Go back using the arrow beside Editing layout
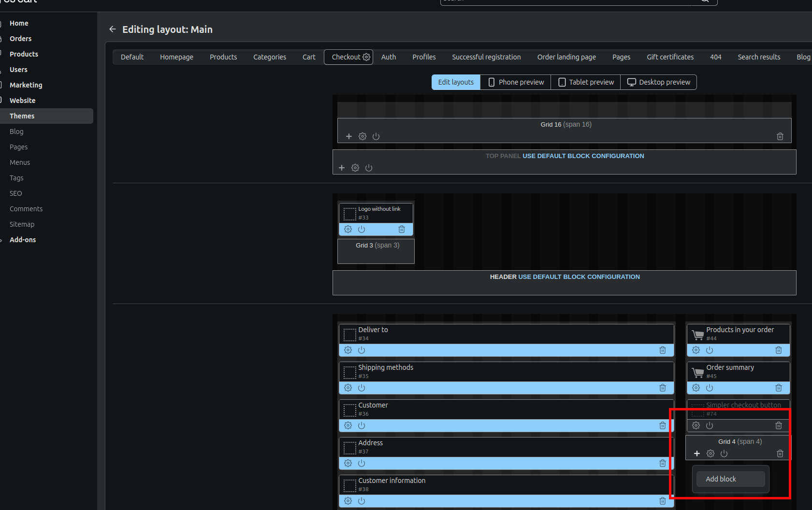This screenshot has width=812, height=510. pos(113,29)
